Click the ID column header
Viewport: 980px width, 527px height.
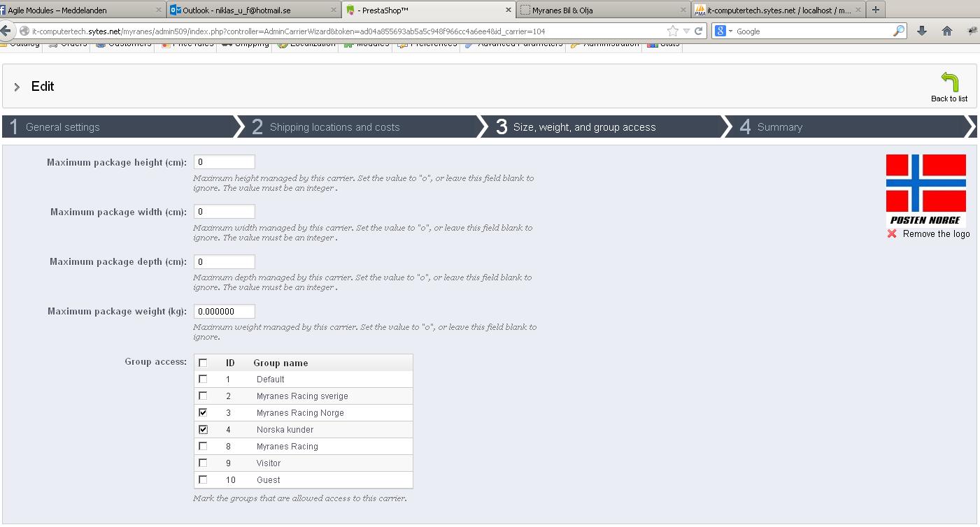pyautogui.click(x=230, y=363)
